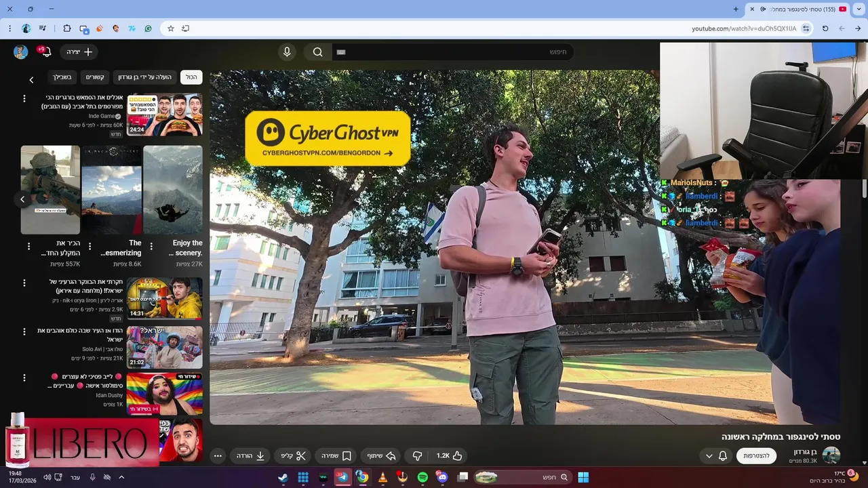Open Discord from the taskbar

[443, 477]
